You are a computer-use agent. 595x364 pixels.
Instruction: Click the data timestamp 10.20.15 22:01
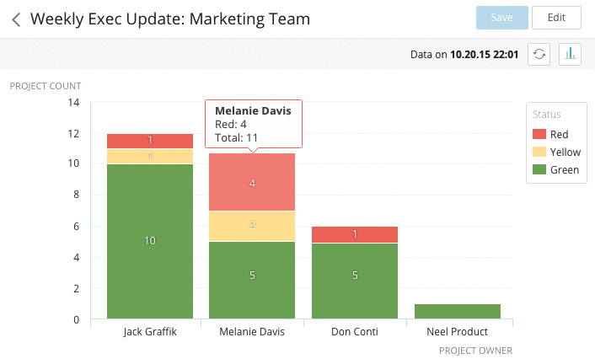[x=485, y=54]
